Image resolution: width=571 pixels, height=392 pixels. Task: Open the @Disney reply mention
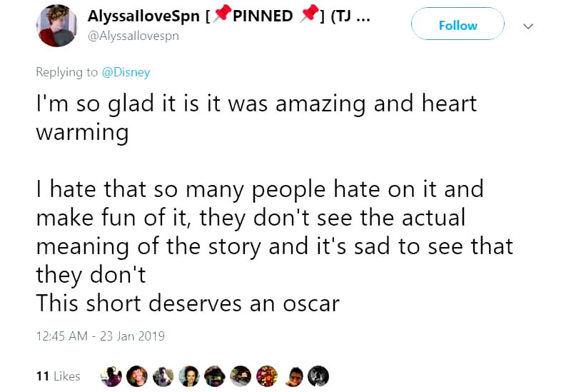(126, 72)
